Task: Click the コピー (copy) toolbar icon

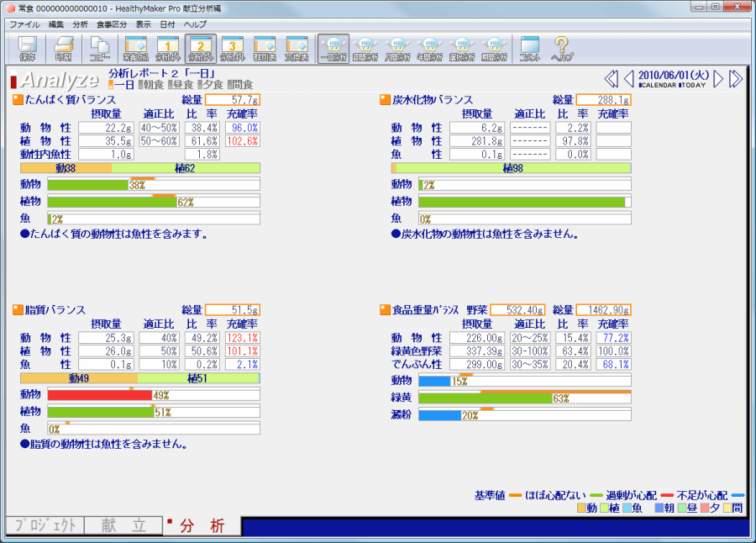Action: tap(100, 49)
